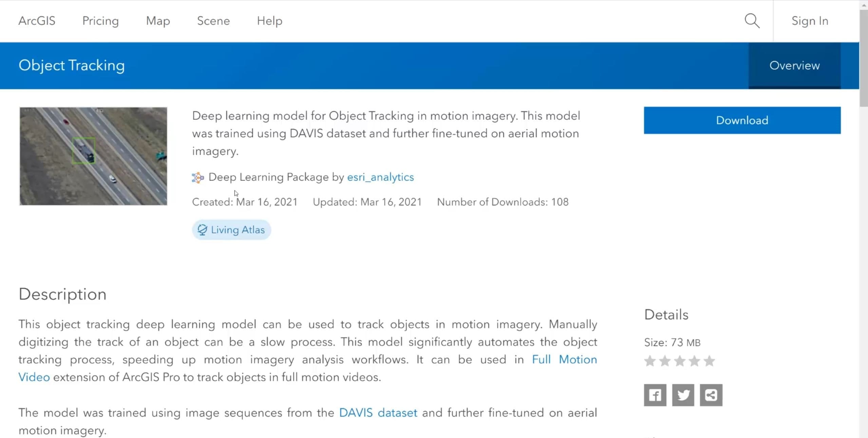Share on Facebook icon
This screenshot has width=868, height=438.
click(655, 395)
